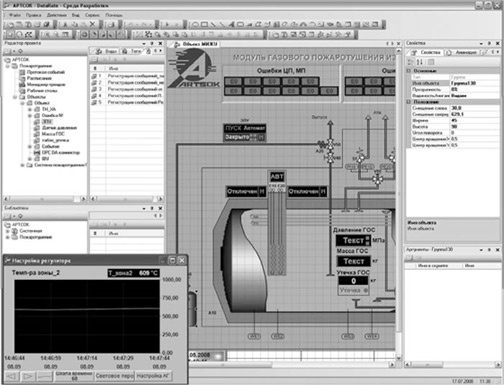Select the rotate tool in second toolbar
Viewport: 504px width, 385px height.
(x=19, y=34)
